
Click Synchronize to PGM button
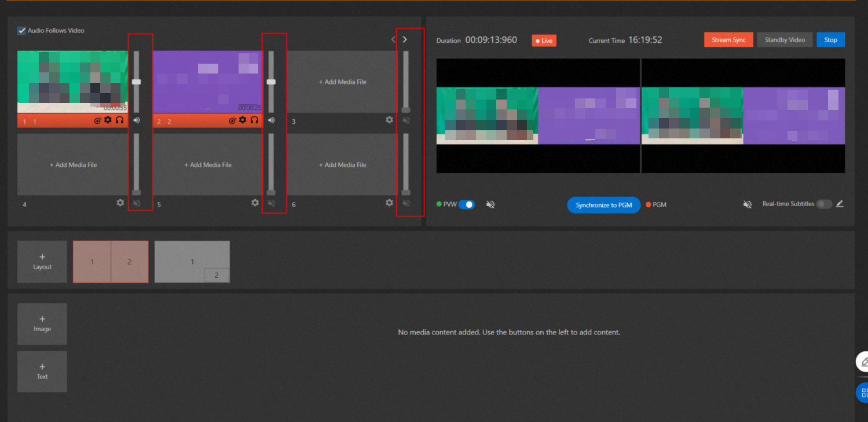[x=603, y=205]
